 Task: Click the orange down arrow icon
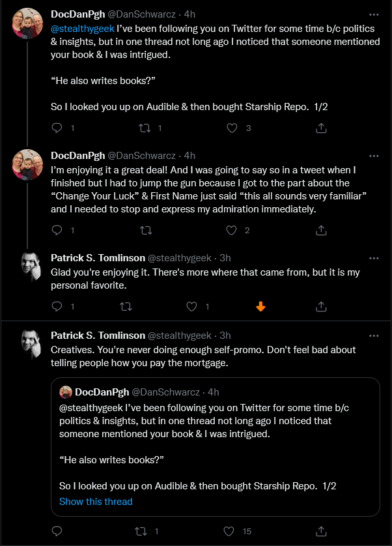[260, 306]
